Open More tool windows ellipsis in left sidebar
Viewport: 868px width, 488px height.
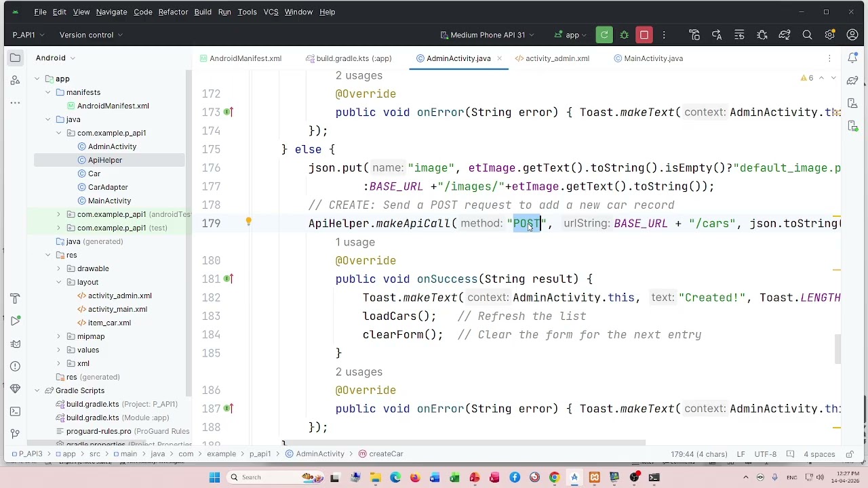[x=15, y=103]
